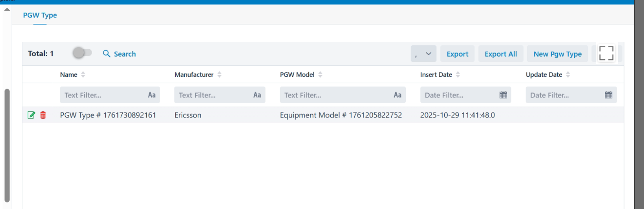Screen dimensions: 644x209
Task: Toggle case sensitivity Aa in the PGW Model filter
Action: [398, 95]
